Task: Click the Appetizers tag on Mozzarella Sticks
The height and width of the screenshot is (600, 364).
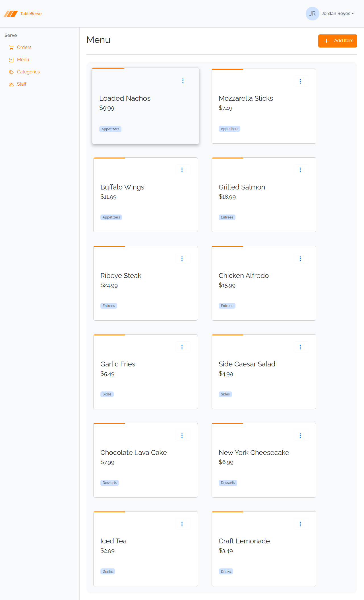Action: tap(229, 129)
